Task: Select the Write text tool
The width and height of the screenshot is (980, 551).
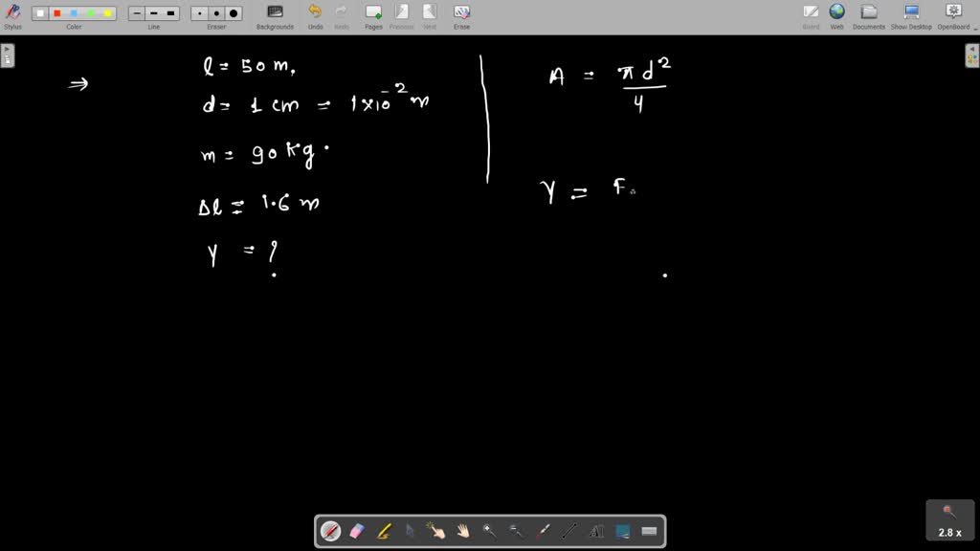Action: [596, 531]
